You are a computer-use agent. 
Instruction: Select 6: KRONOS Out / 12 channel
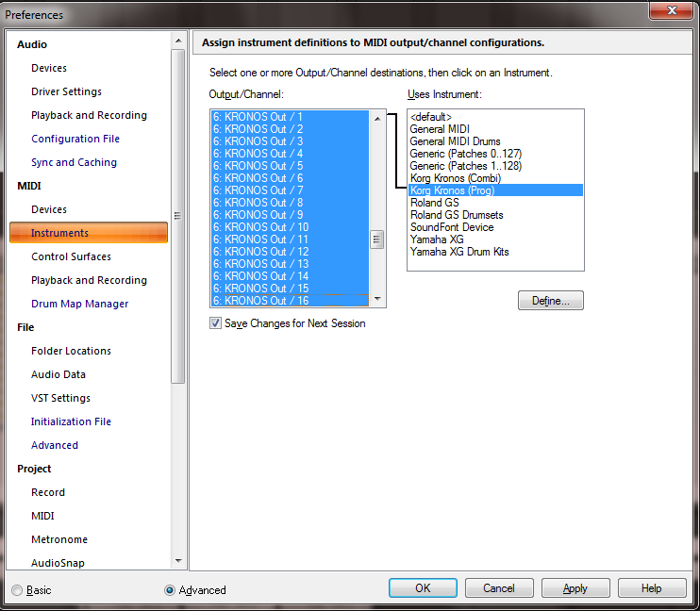290,252
